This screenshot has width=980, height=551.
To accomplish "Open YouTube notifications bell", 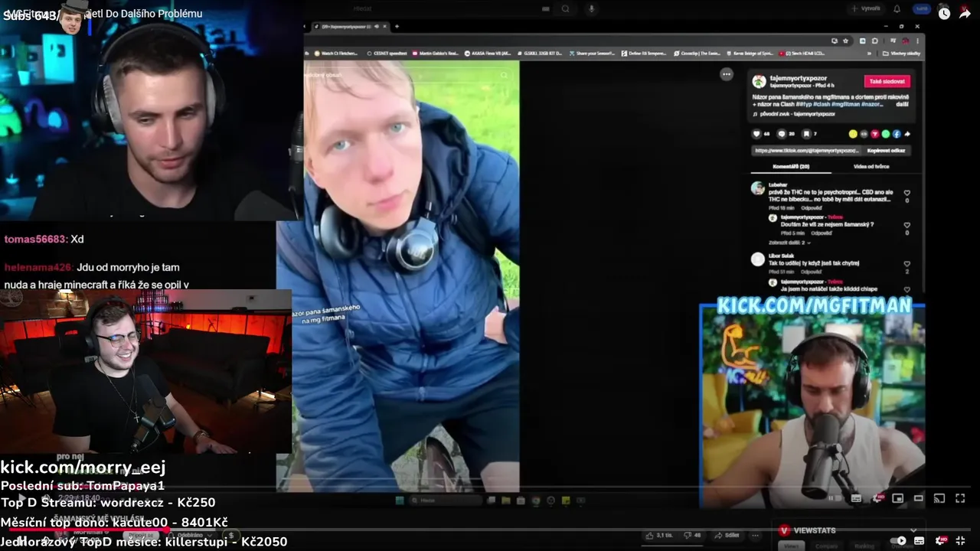I will coord(897,8).
